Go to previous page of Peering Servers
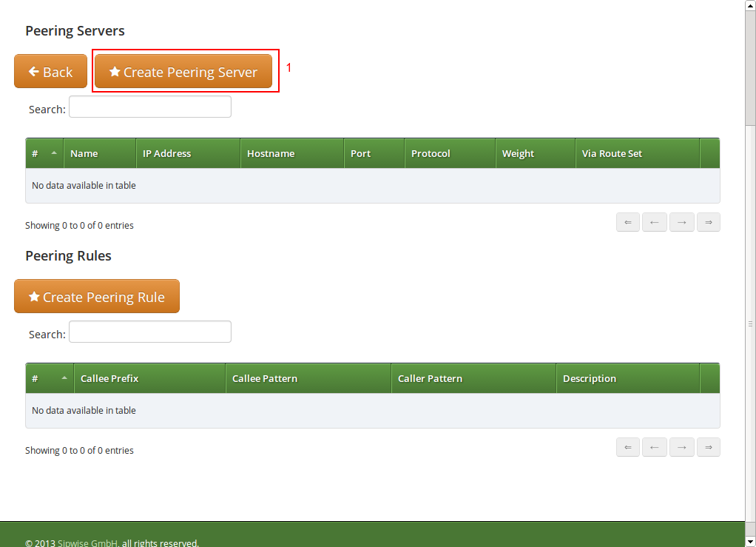Viewport: 756px width, 547px height. click(x=654, y=222)
